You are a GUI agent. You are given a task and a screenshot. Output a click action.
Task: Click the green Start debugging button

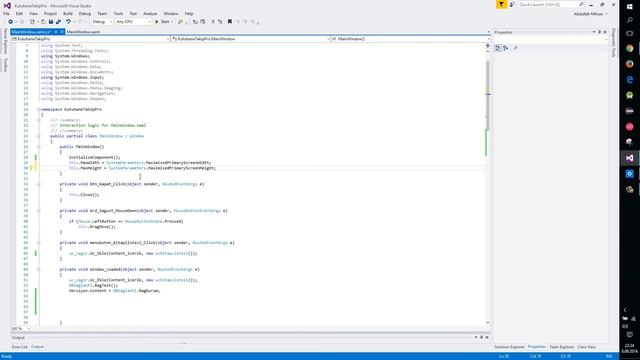point(162,22)
